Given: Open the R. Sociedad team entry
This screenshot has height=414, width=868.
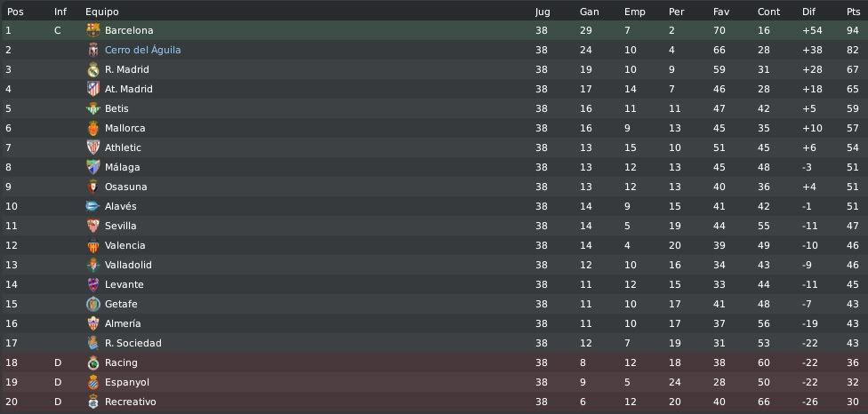Looking at the screenshot, I should point(133,343).
